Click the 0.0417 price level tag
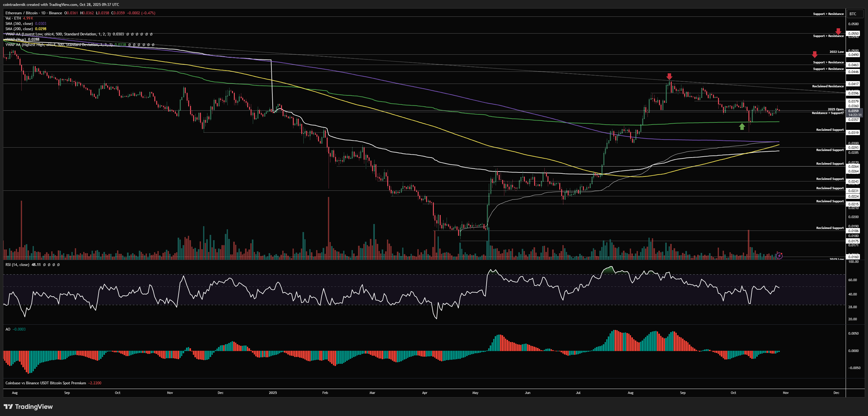868x416 pixels. pos(853,84)
